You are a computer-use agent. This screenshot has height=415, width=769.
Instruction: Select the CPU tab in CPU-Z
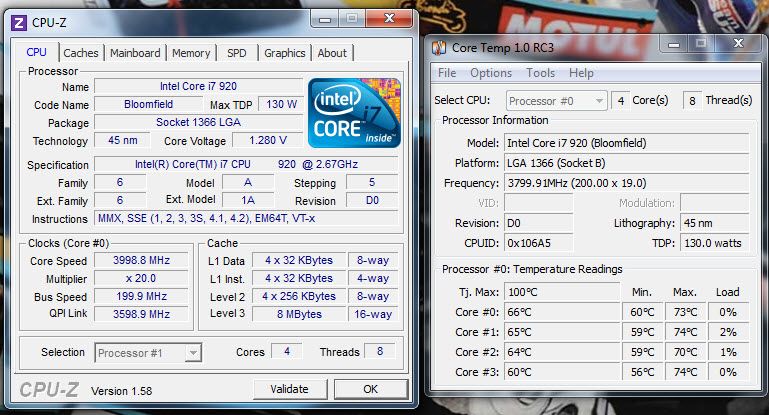pos(36,52)
